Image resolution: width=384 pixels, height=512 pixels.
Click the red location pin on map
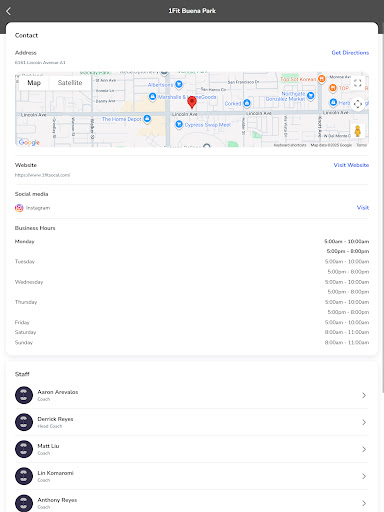[x=192, y=102]
